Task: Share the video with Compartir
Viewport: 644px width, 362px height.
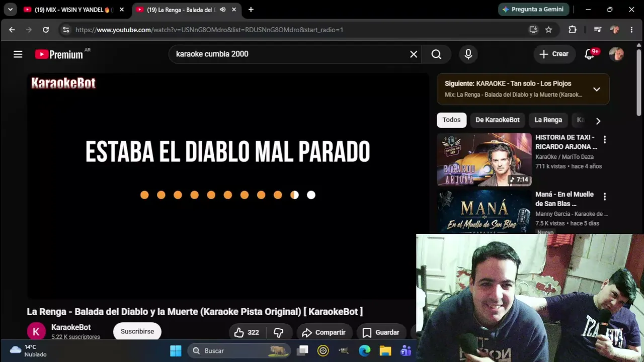Action: pos(324,332)
